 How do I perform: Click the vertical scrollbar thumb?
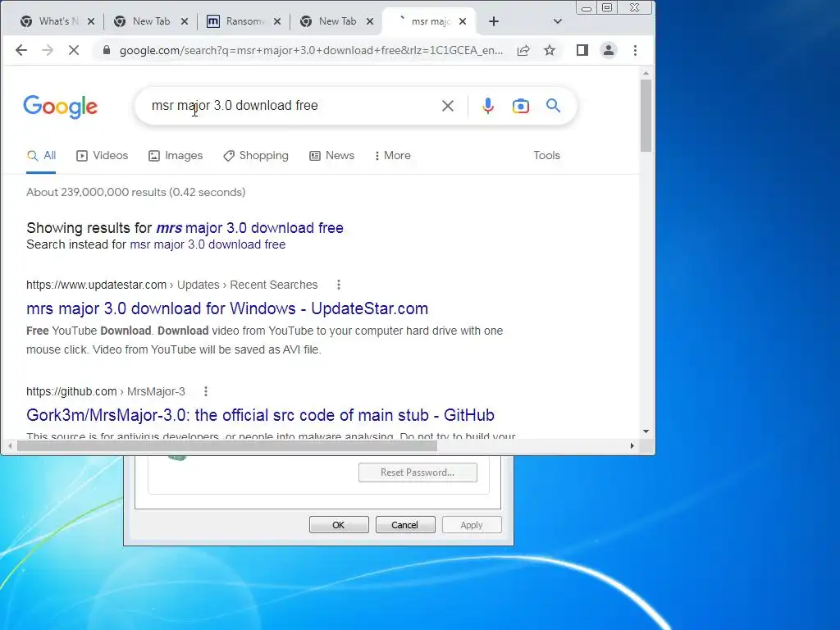pyautogui.click(x=646, y=115)
